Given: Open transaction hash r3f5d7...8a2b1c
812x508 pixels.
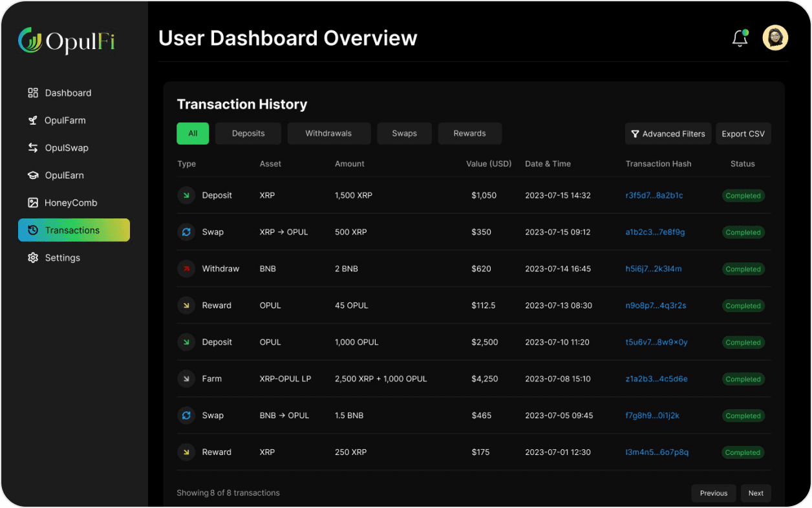Looking at the screenshot, I should [x=654, y=195].
